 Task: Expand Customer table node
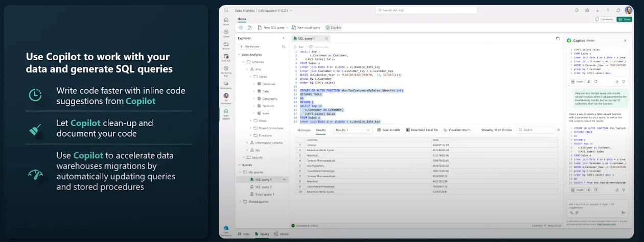coord(254,84)
